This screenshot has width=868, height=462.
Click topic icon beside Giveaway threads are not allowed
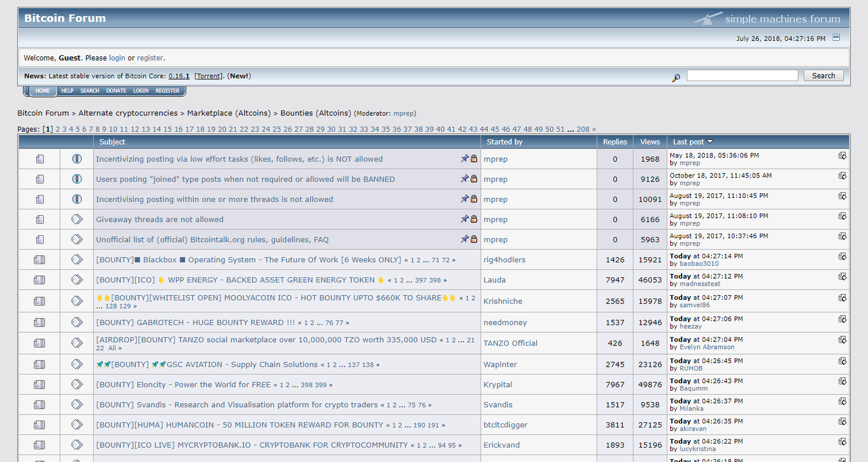[x=77, y=219]
